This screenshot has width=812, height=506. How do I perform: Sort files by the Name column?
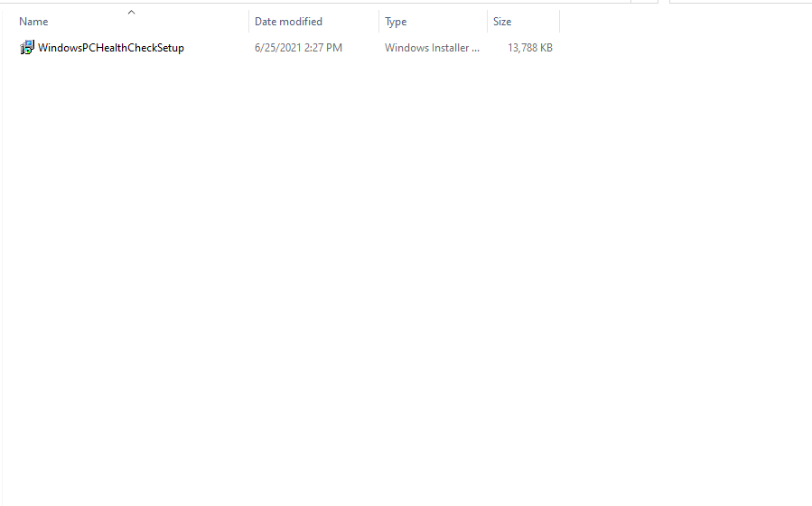(x=33, y=22)
